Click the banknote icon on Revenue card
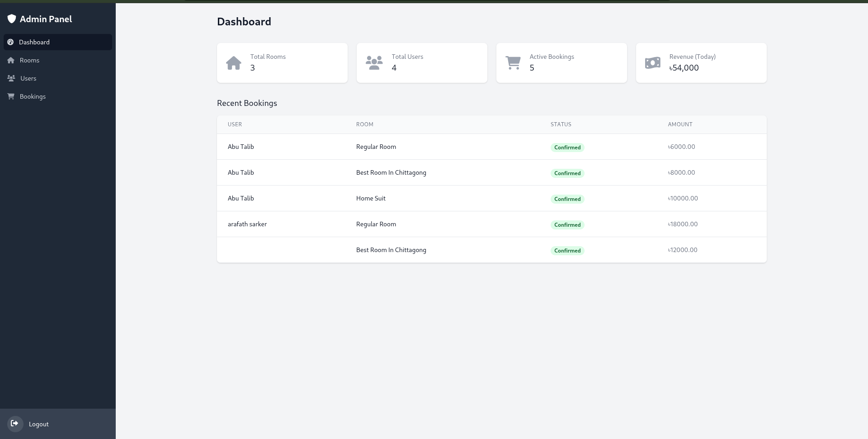The height and width of the screenshot is (439, 868). click(653, 62)
